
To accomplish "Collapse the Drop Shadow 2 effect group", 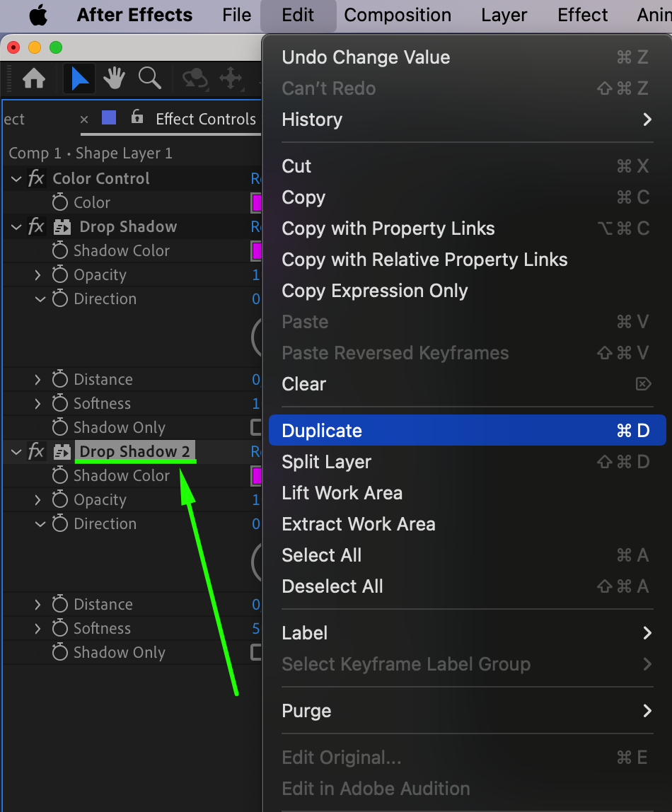I will tap(16, 452).
